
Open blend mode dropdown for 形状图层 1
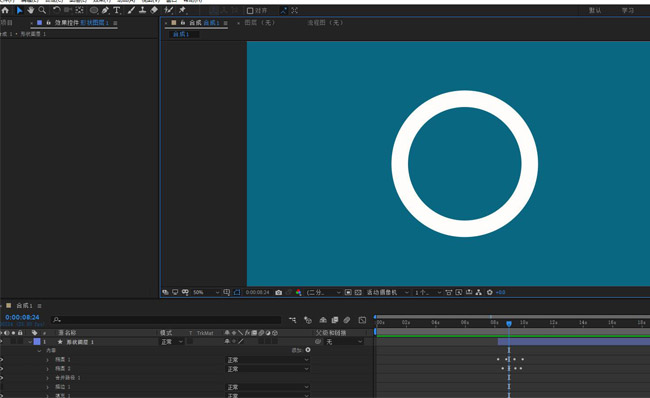pos(172,342)
